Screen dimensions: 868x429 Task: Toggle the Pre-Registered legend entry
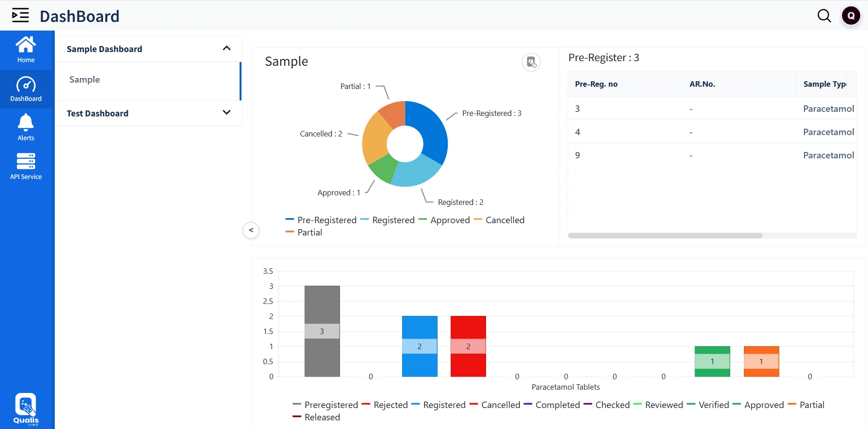[x=326, y=220]
